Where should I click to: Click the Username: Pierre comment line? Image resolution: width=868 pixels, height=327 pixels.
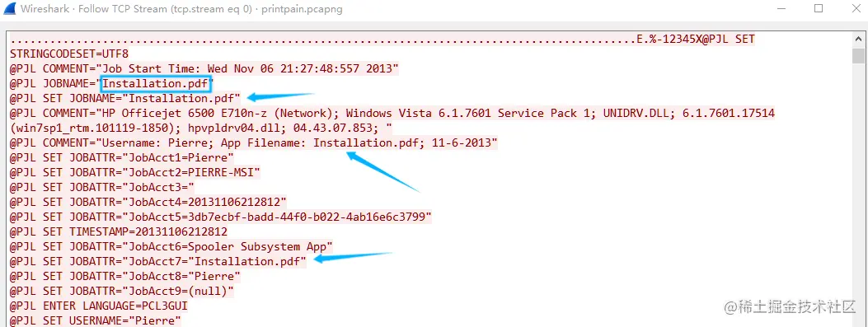coord(254,142)
